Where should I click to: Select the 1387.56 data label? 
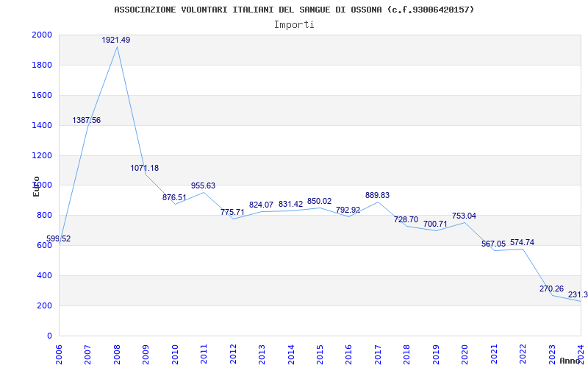coord(87,120)
